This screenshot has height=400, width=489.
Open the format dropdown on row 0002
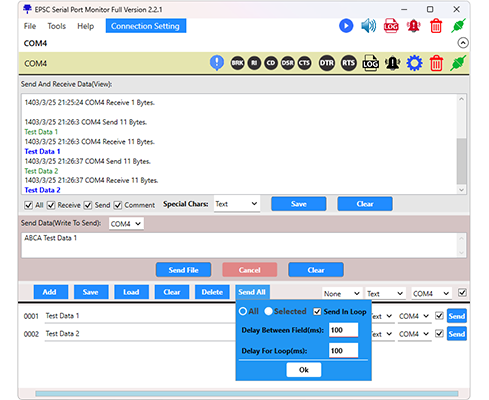coord(383,334)
